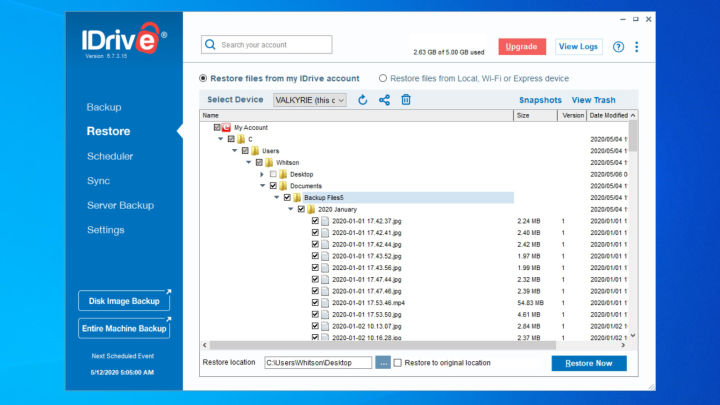Open the Server Backup section
The width and height of the screenshot is (720, 405).
[x=120, y=205]
